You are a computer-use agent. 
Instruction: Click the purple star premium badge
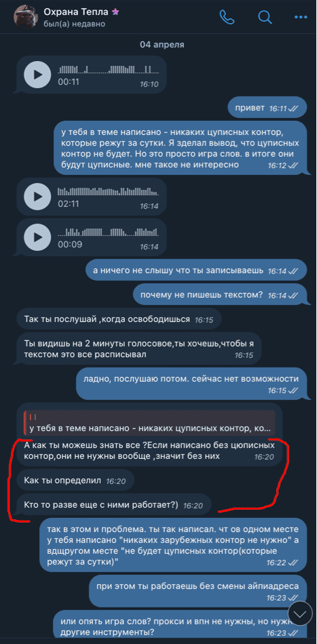(115, 12)
